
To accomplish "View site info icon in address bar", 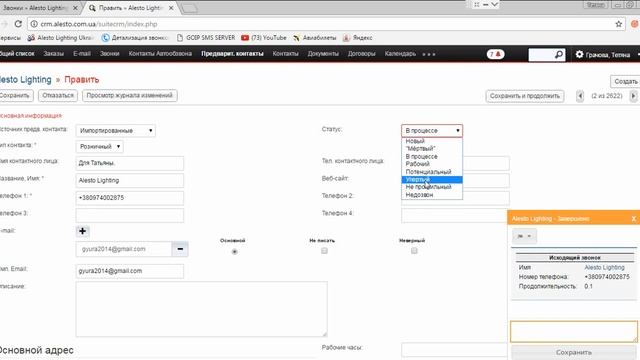I will tap(34, 24).
